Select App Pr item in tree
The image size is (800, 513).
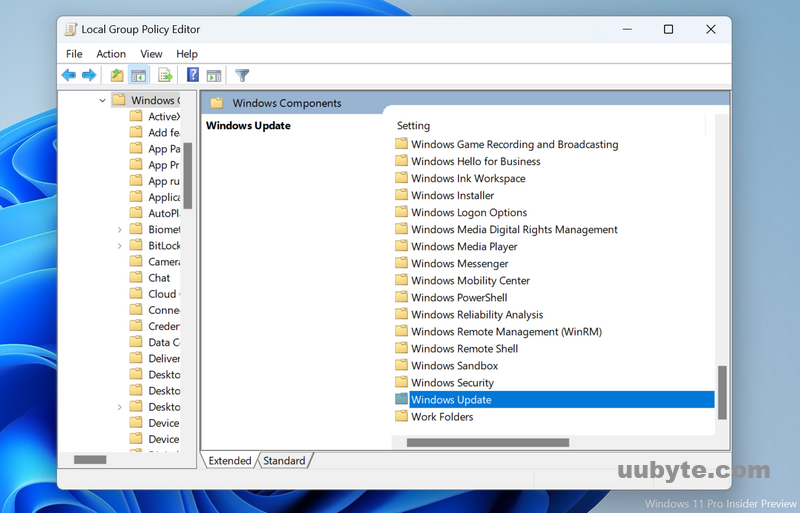[x=164, y=165]
